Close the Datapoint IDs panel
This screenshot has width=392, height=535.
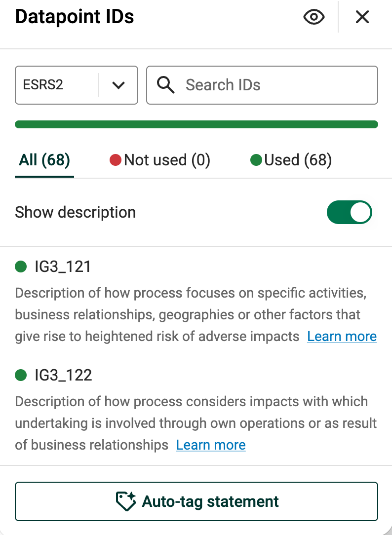click(x=362, y=18)
